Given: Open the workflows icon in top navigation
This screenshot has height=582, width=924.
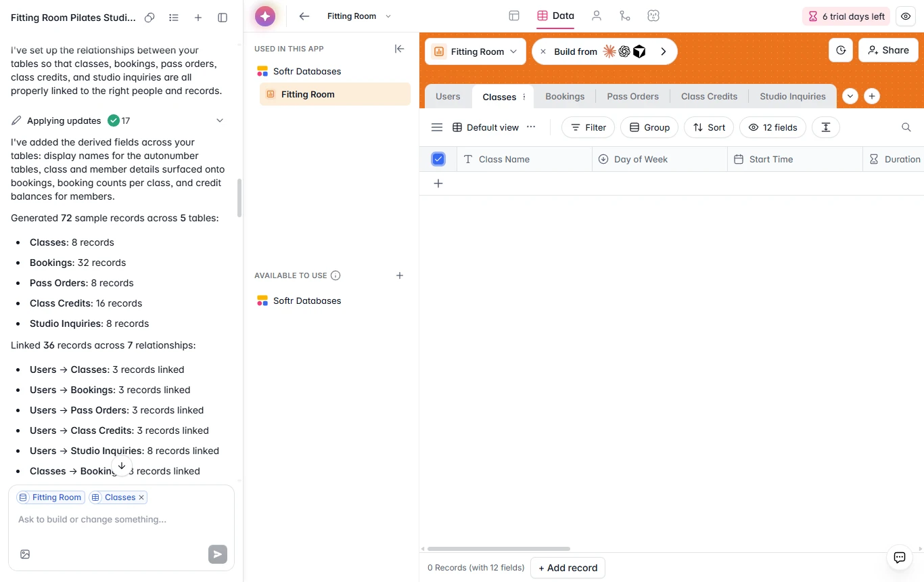Looking at the screenshot, I should click(x=625, y=16).
